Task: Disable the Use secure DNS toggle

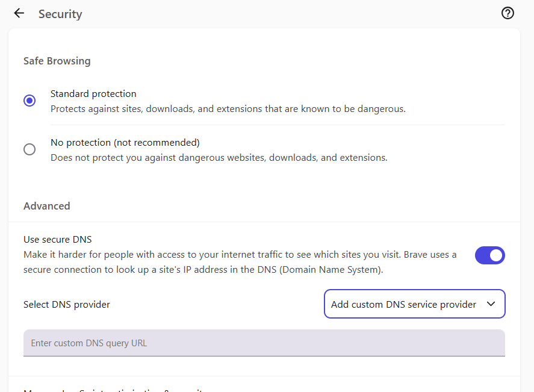Action: [489, 255]
